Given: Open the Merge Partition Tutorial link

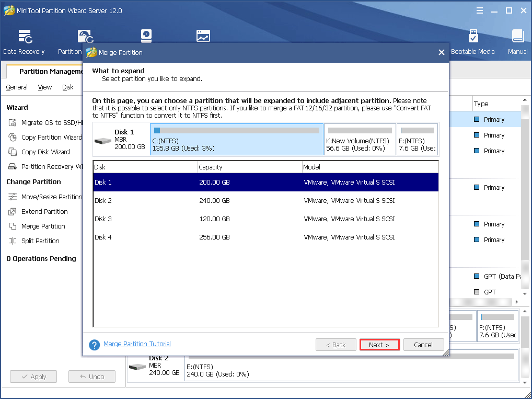Looking at the screenshot, I should click(x=137, y=344).
